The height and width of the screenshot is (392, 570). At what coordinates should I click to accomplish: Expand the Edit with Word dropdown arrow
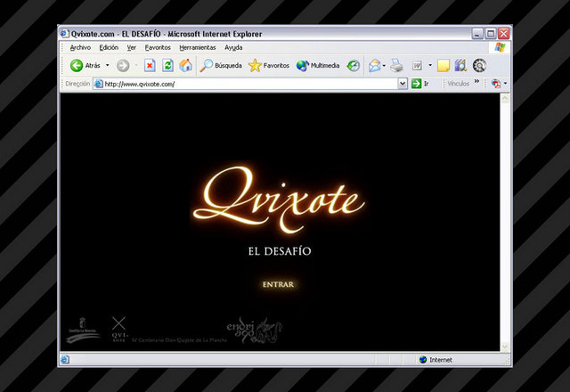point(430,65)
